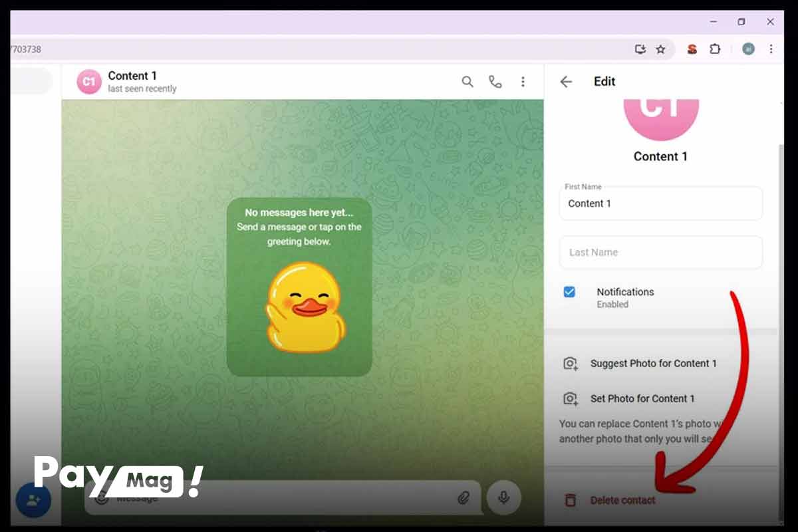This screenshot has height=532, width=798.
Task: Click the Content 1 chat title
Action: click(x=132, y=76)
